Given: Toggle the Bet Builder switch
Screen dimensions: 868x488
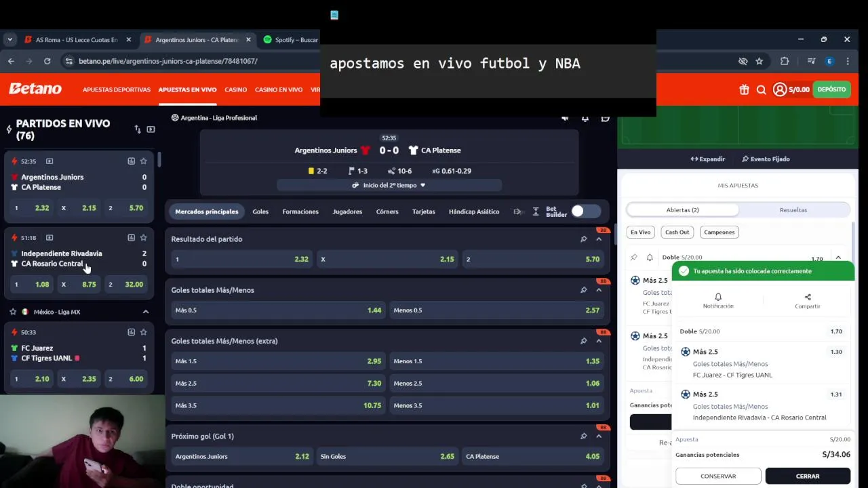Looking at the screenshot, I should point(586,211).
